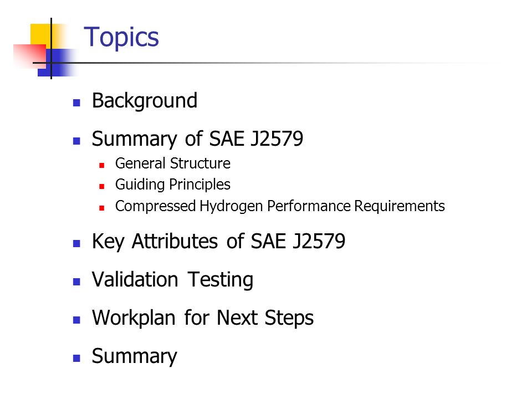532x399 pixels.
Task: Click the horizontal divider line under title
Action: (258, 63)
